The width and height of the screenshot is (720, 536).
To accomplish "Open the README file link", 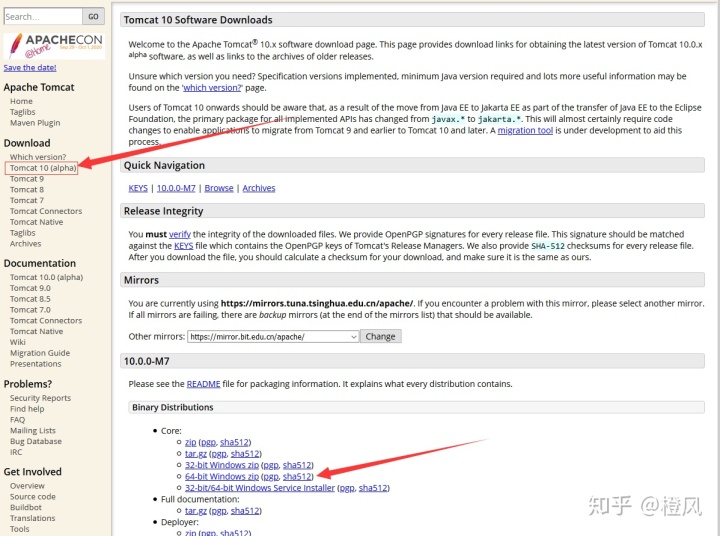I will tap(203, 384).
